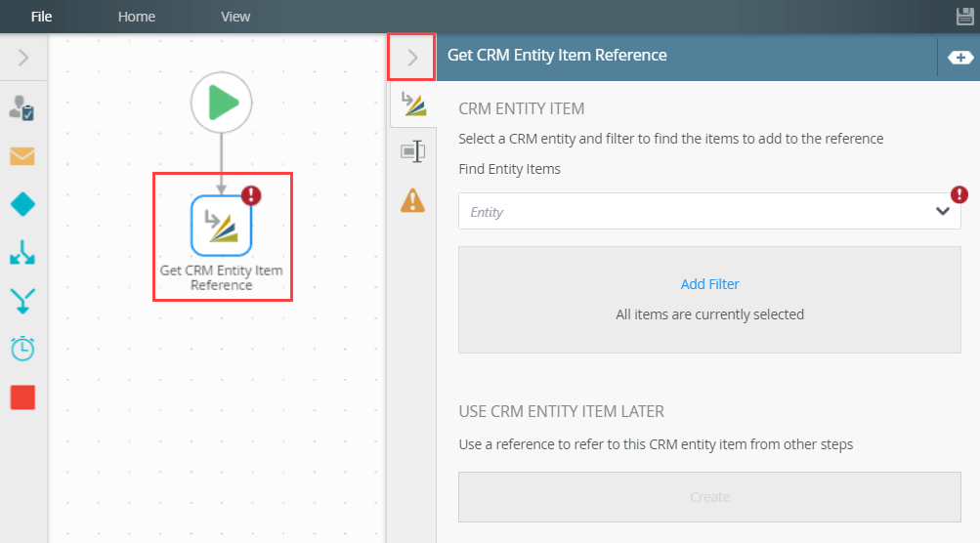Click the Add Filter link
This screenshot has height=543, width=980.
coord(709,283)
